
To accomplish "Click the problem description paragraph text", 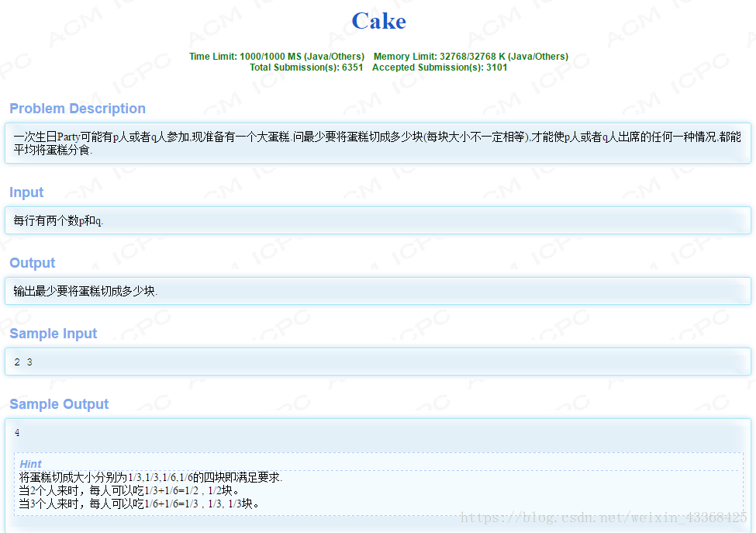I will pos(377,144).
